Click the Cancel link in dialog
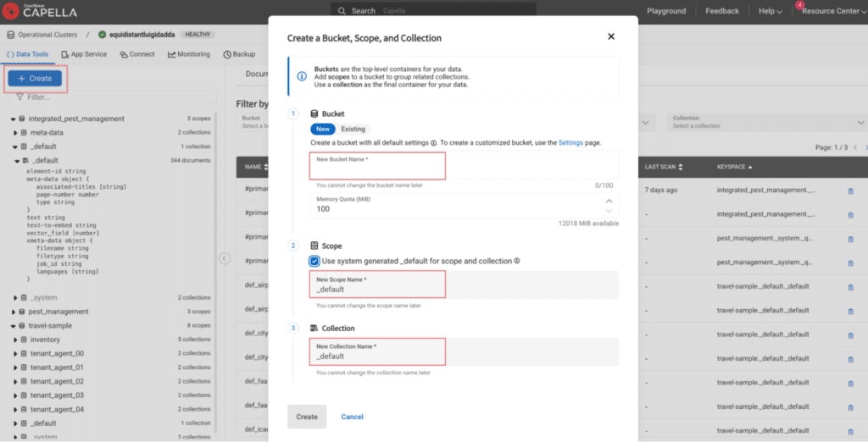The width and height of the screenshot is (868, 442). click(x=352, y=417)
